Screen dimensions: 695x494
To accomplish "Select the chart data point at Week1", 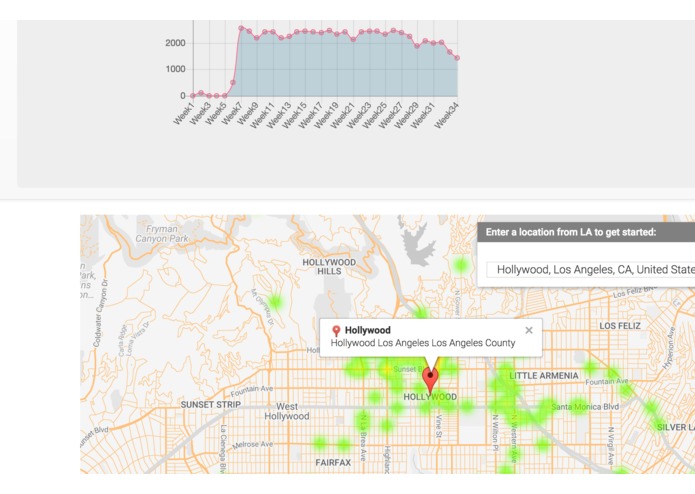I will click(193, 95).
